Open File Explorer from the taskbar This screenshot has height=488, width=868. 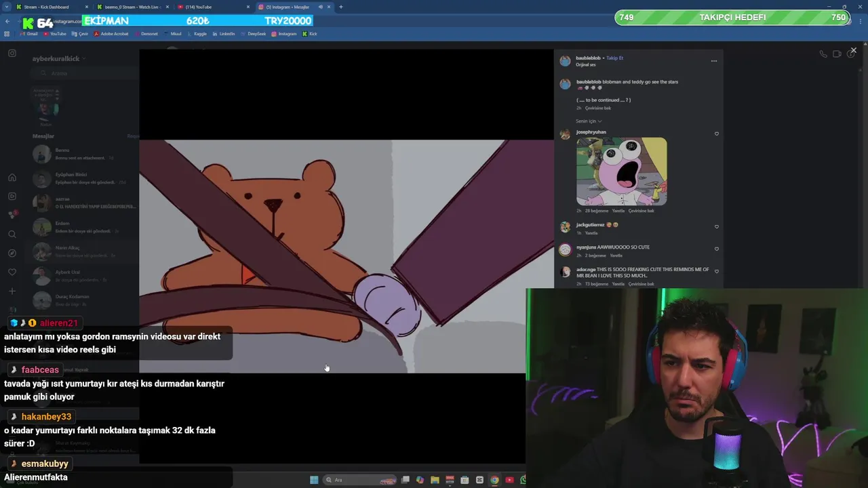(435, 480)
